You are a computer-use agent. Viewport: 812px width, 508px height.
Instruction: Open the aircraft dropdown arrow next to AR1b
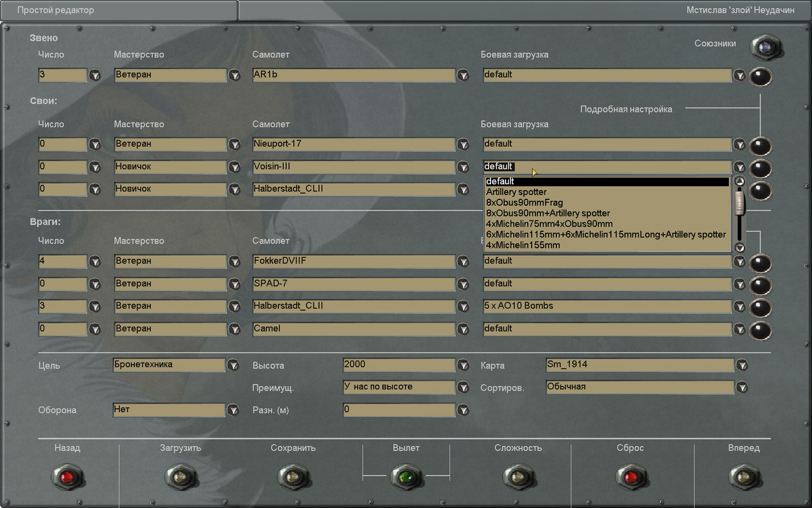pos(463,76)
